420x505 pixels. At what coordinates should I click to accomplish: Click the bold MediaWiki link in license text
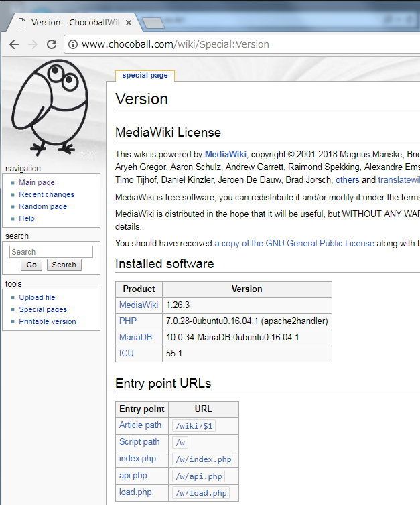[226, 154]
